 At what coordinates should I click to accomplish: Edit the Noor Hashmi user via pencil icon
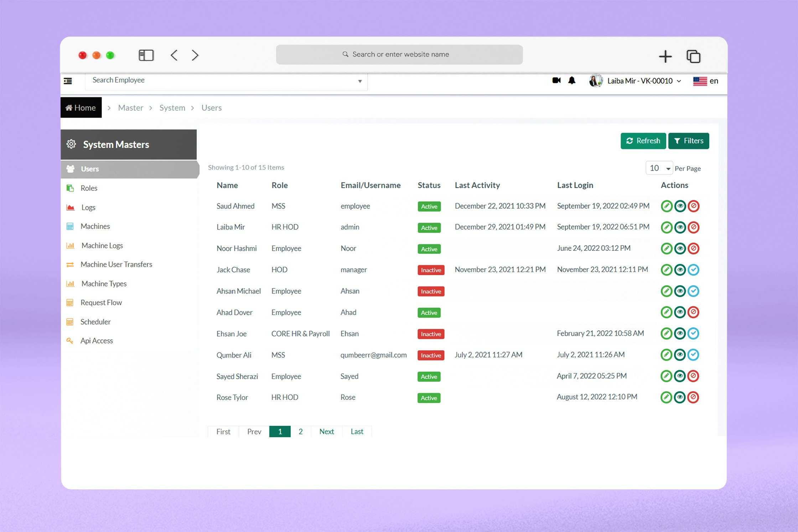(x=667, y=248)
